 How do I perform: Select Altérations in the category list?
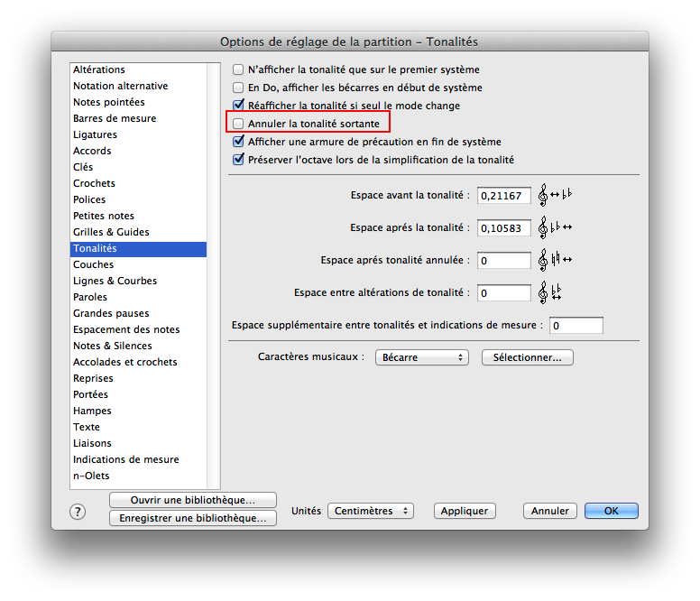tap(99, 69)
